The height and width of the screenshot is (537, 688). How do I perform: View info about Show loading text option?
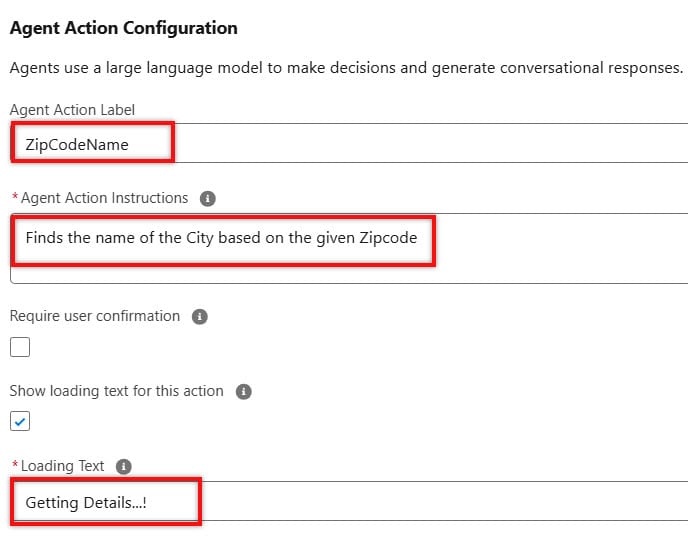tap(244, 391)
